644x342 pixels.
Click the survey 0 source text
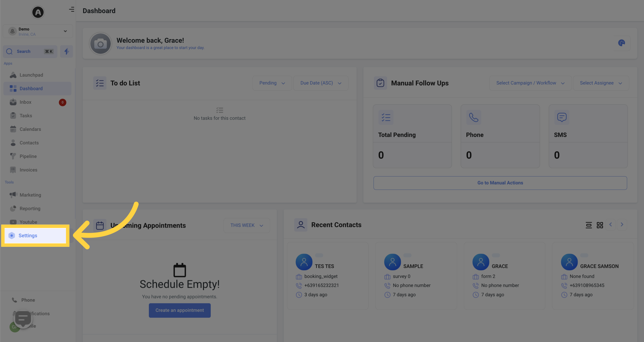(x=401, y=276)
